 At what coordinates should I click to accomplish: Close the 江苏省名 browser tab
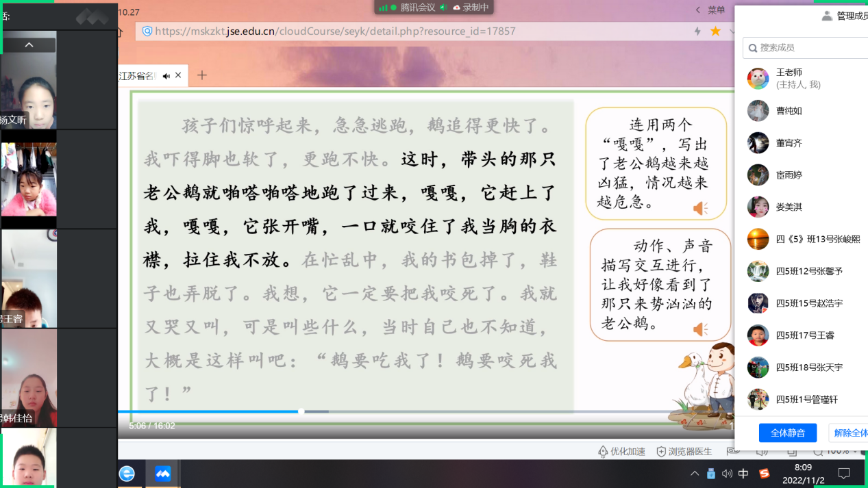tap(179, 75)
